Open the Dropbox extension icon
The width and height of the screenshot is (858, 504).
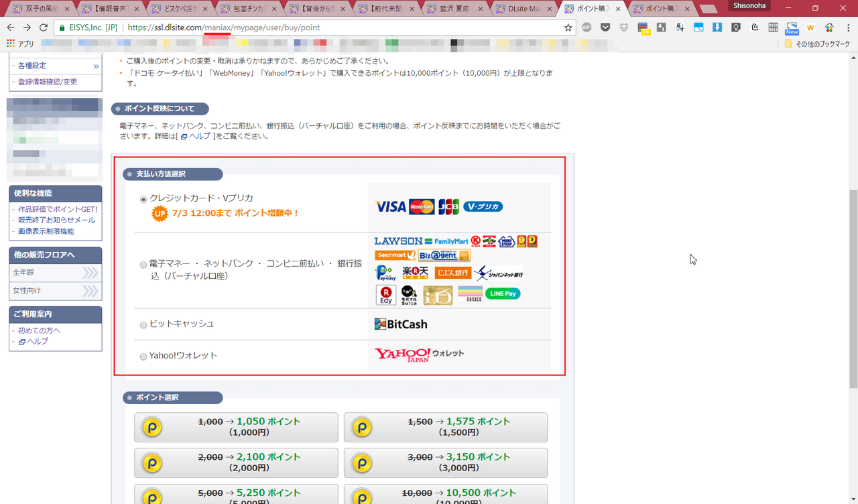pyautogui.click(x=624, y=27)
